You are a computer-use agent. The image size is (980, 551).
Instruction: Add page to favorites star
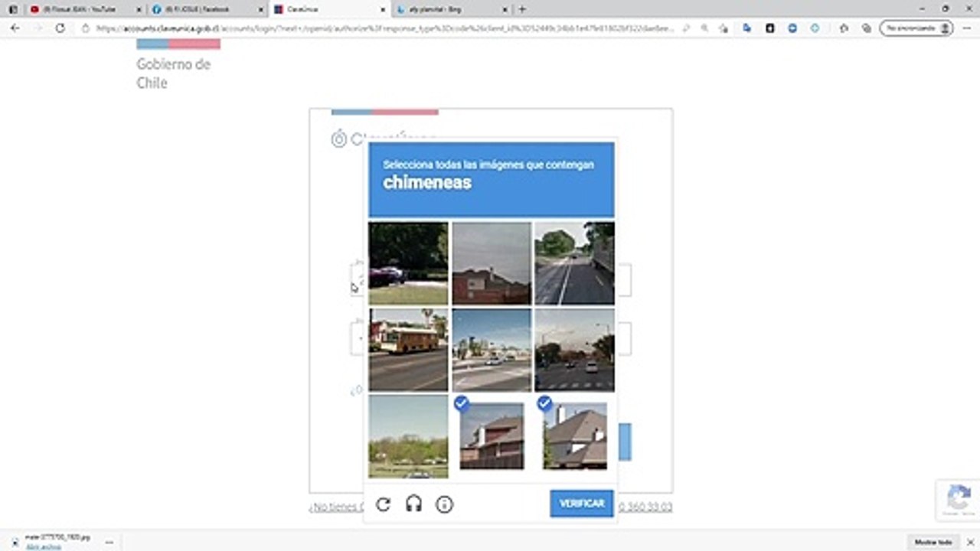click(724, 28)
